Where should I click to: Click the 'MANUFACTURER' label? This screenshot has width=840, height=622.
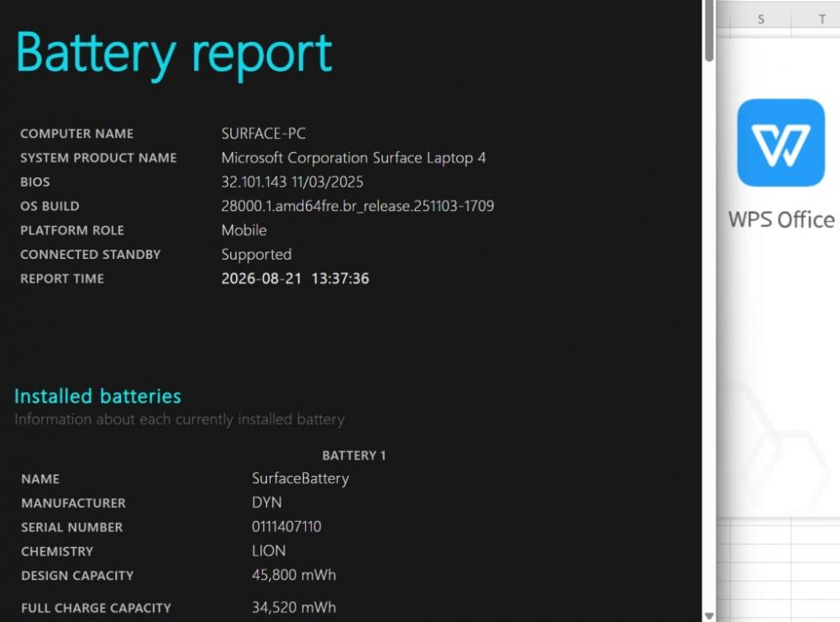73,503
